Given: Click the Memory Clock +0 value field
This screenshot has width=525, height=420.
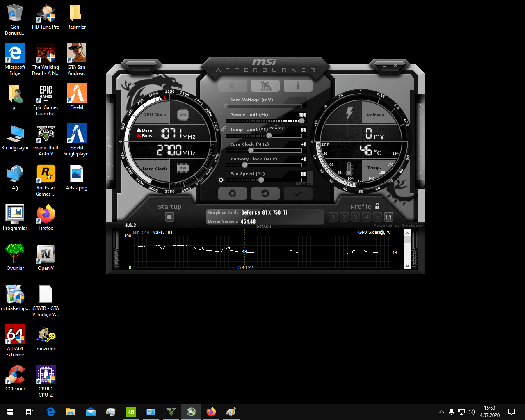Looking at the screenshot, I should click(x=304, y=159).
